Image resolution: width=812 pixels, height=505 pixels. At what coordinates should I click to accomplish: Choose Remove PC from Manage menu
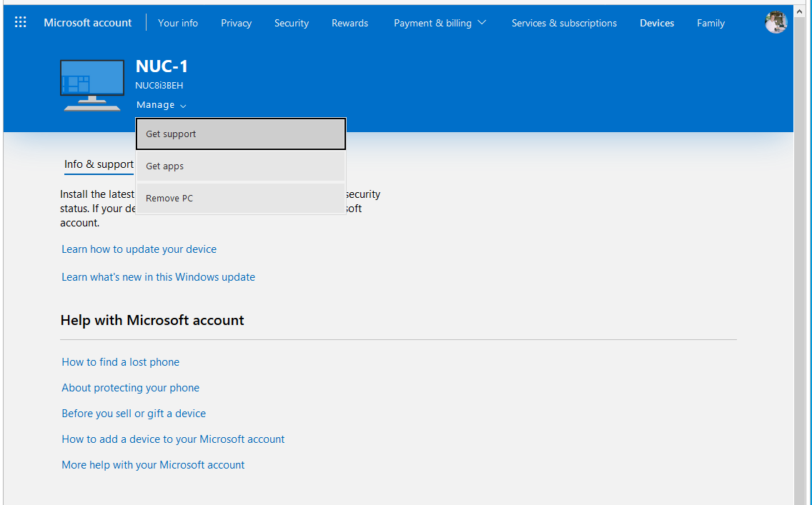point(241,198)
